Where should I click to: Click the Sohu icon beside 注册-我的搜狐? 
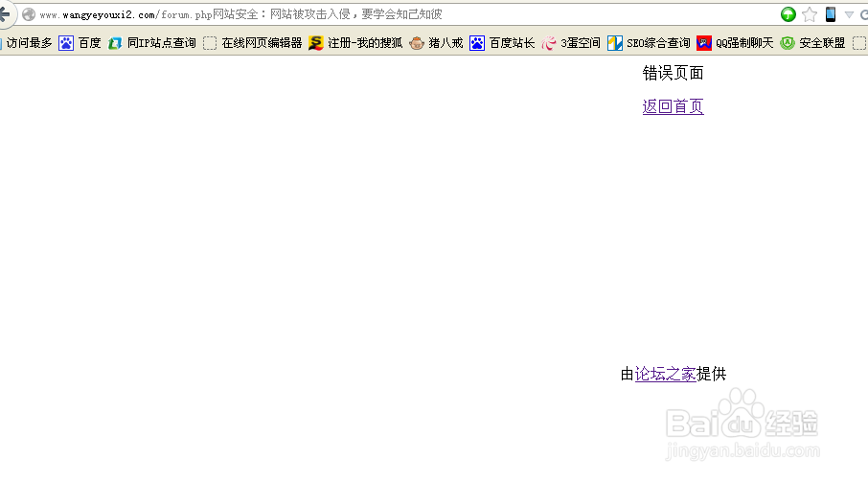[x=315, y=42]
